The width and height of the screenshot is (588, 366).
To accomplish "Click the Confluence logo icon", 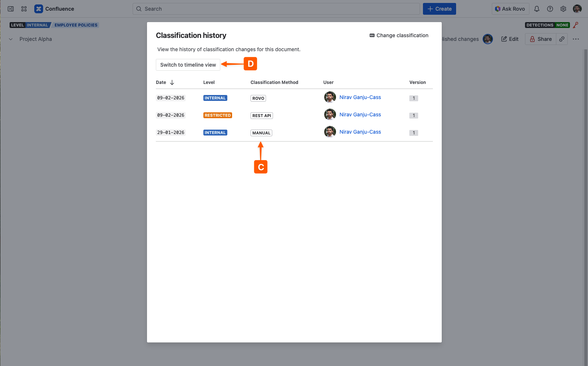I will point(39,9).
